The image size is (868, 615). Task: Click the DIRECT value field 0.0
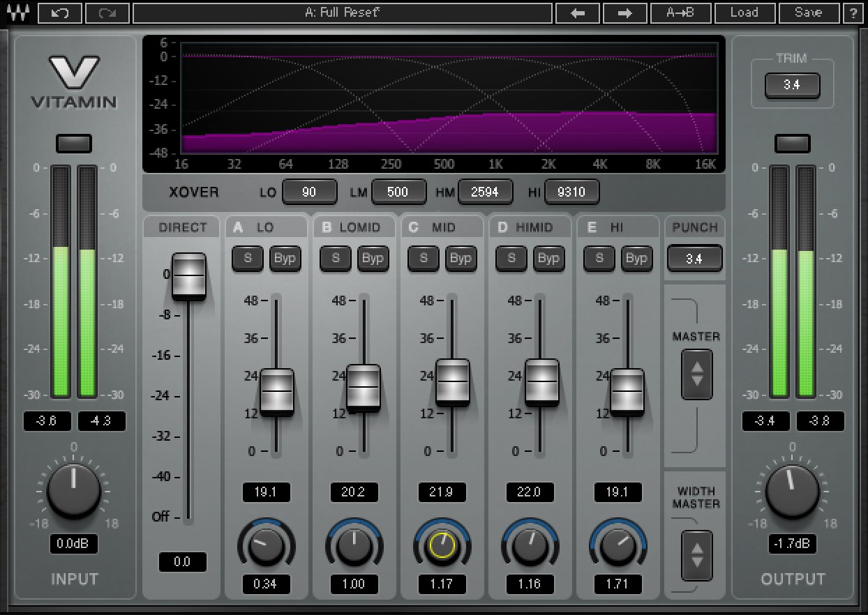coord(183,562)
